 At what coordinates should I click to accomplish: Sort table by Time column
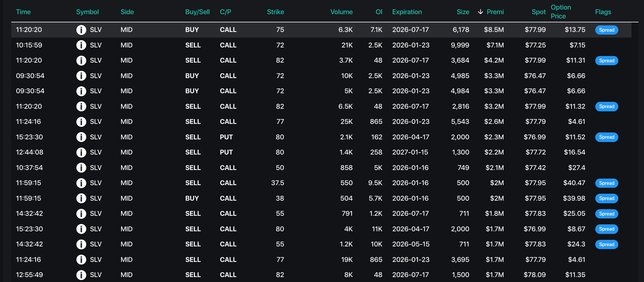click(23, 12)
